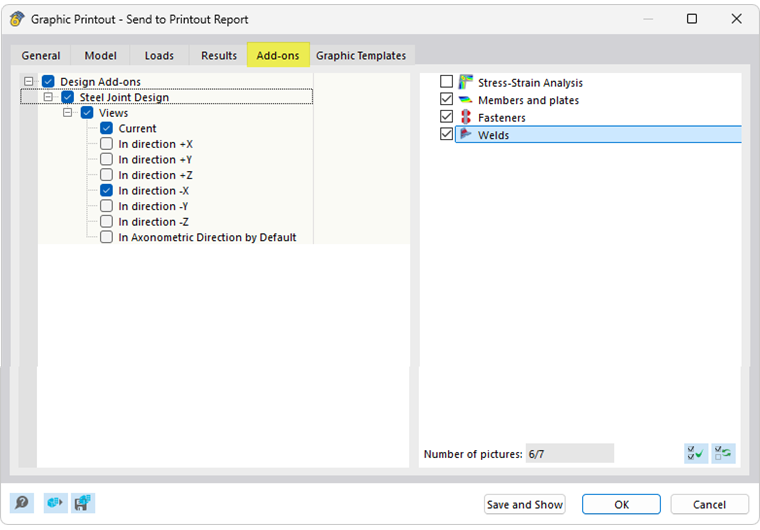Image resolution: width=760 pixels, height=530 pixels.
Task: Check In direction +X view
Action: click(x=107, y=144)
